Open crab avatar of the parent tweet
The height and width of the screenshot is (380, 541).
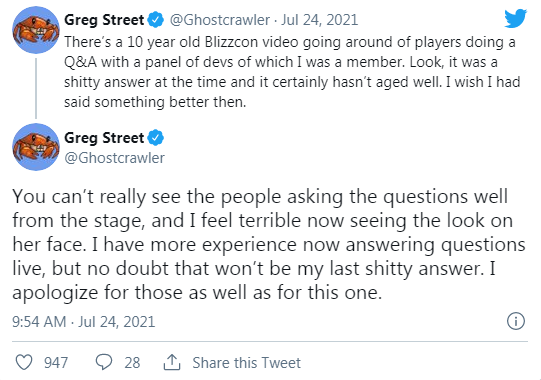pyautogui.click(x=36, y=30)
